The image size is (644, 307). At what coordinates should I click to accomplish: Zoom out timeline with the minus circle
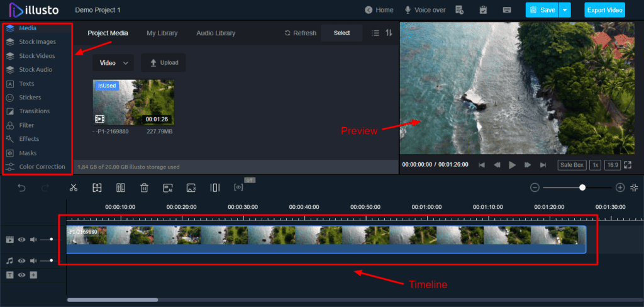coord(535,188)
